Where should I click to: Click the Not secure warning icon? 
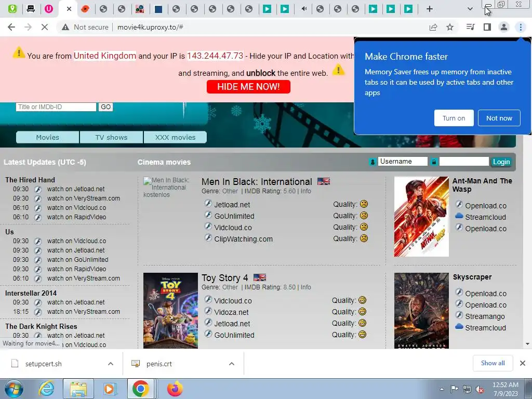coord(65,27)
